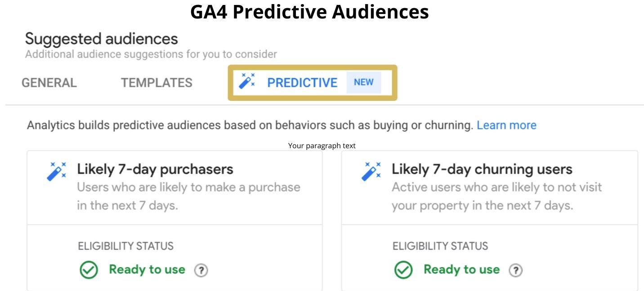
Task: Switch to the GENERAL tab
Action: point(49,82)
